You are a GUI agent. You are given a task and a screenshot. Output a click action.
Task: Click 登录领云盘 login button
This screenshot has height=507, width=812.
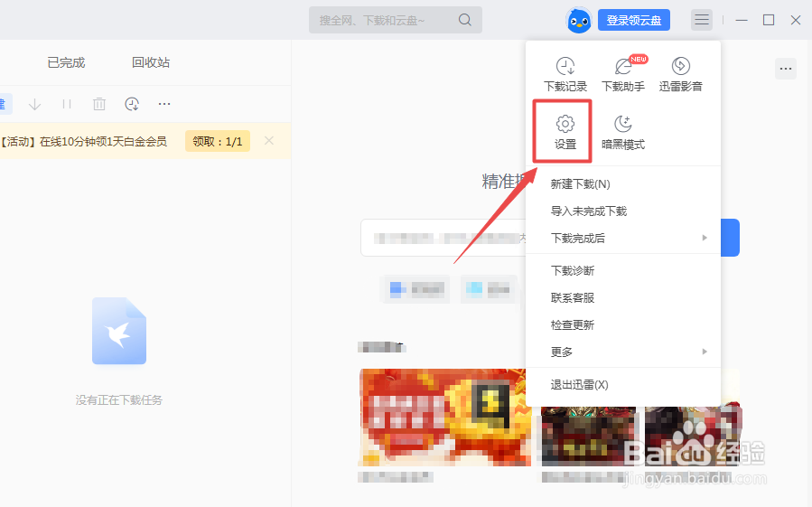pyautogui.click(x=634, y=20)
